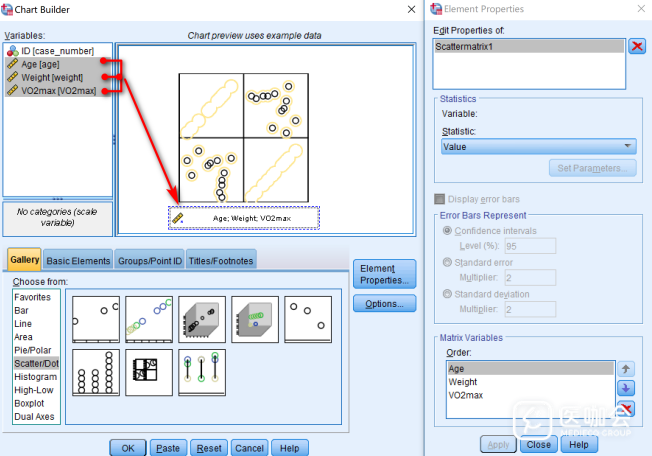The image size is (652, 456).
Task: Choose the Scatterplot Matrix thumbnail
Action: (x=308, y=317)
